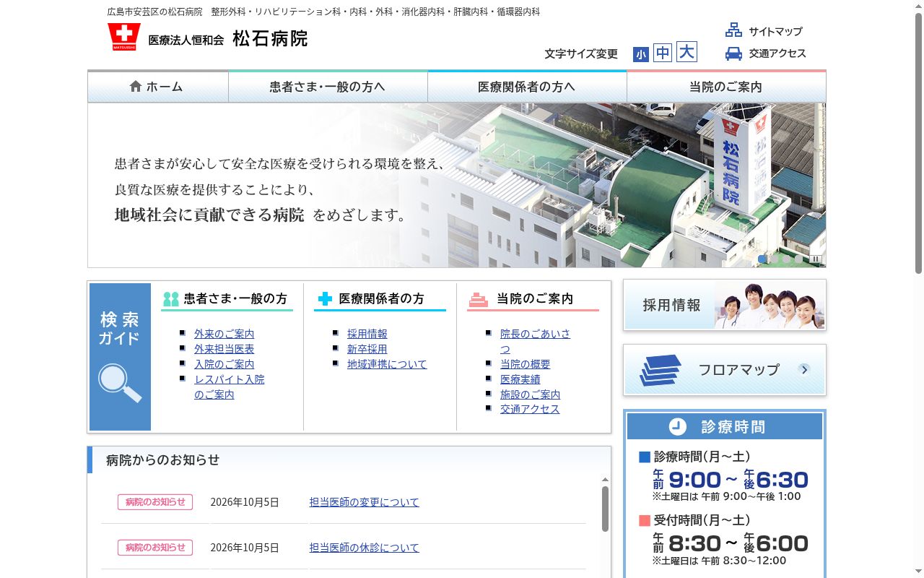Open the 医療実績 link

click(x=520, y=379)
